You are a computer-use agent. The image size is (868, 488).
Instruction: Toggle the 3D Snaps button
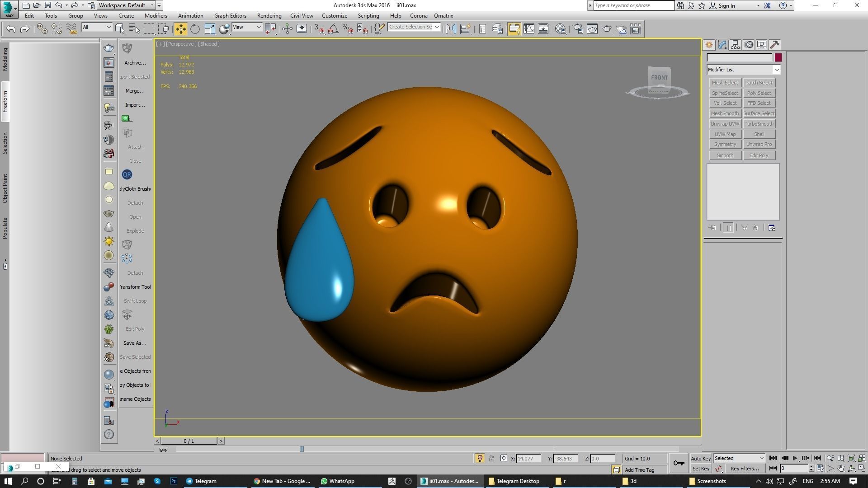point(319,29)
